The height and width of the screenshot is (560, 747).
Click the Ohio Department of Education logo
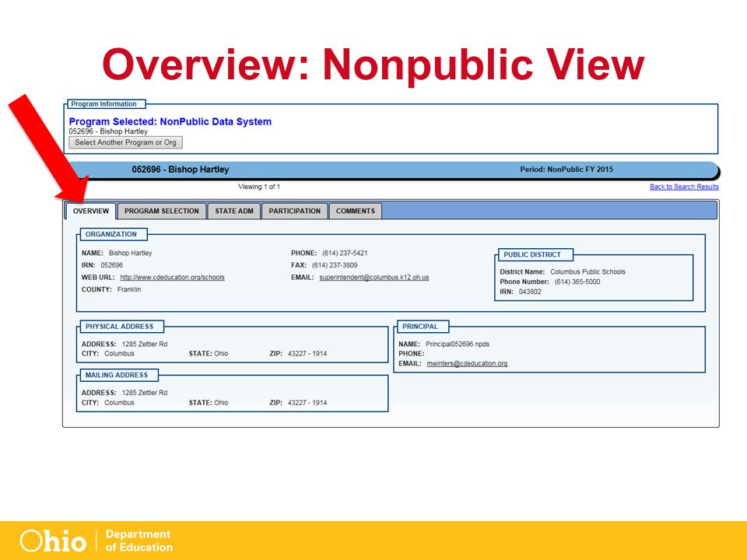point(96,541)
